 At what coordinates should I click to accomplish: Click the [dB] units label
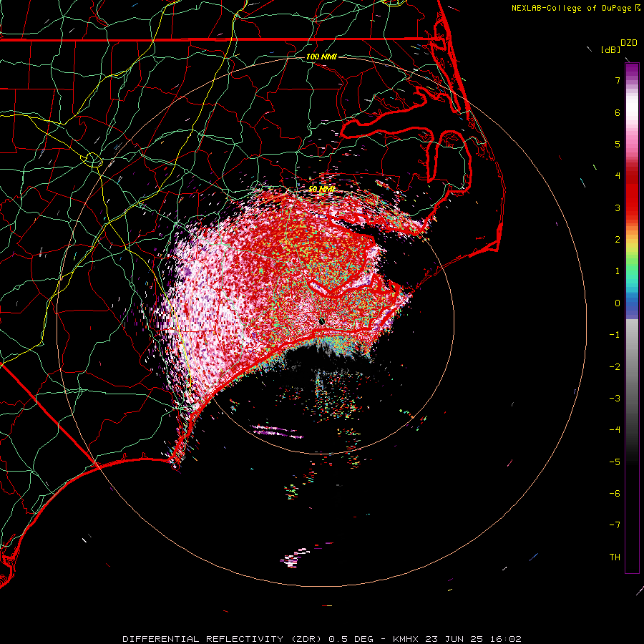pyautogui.click(x=611, y=49)
